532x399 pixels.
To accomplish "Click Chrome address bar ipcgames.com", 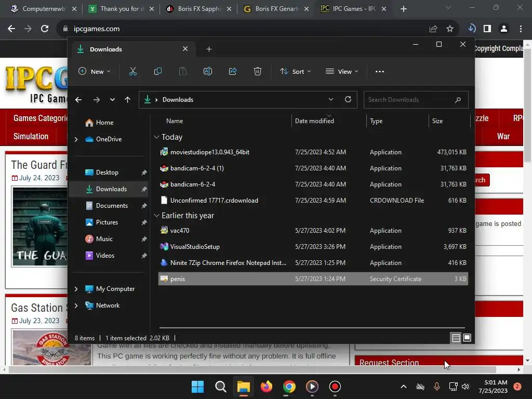I will 96,29.
